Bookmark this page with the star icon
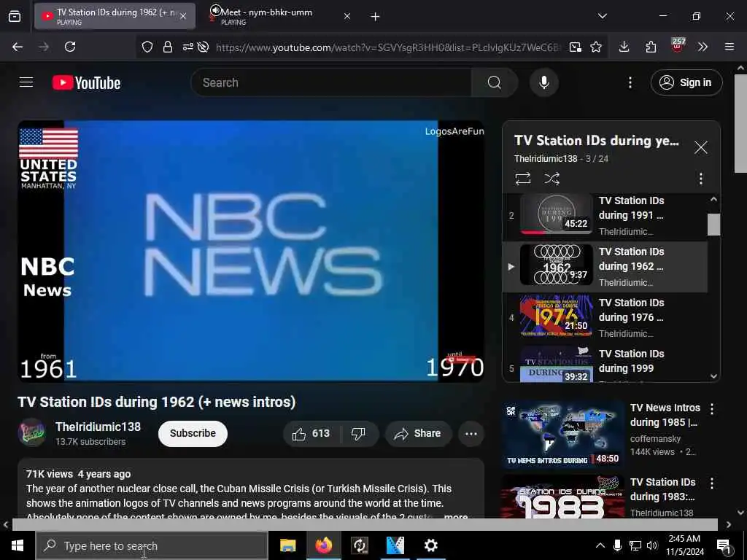This screenshot has height=560, width=747. tap(596, 47)
